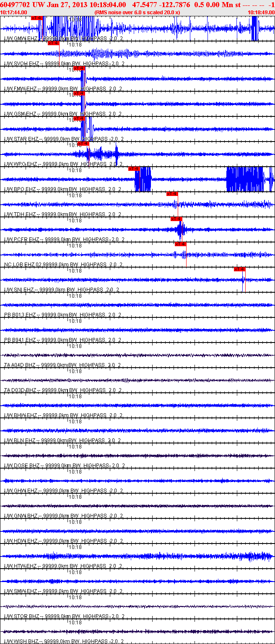Image resolution: width=275 pixels, height=644 pixels.
Task: Click the red pick flag on PCFR trace
Action: [x=176, y=219]
